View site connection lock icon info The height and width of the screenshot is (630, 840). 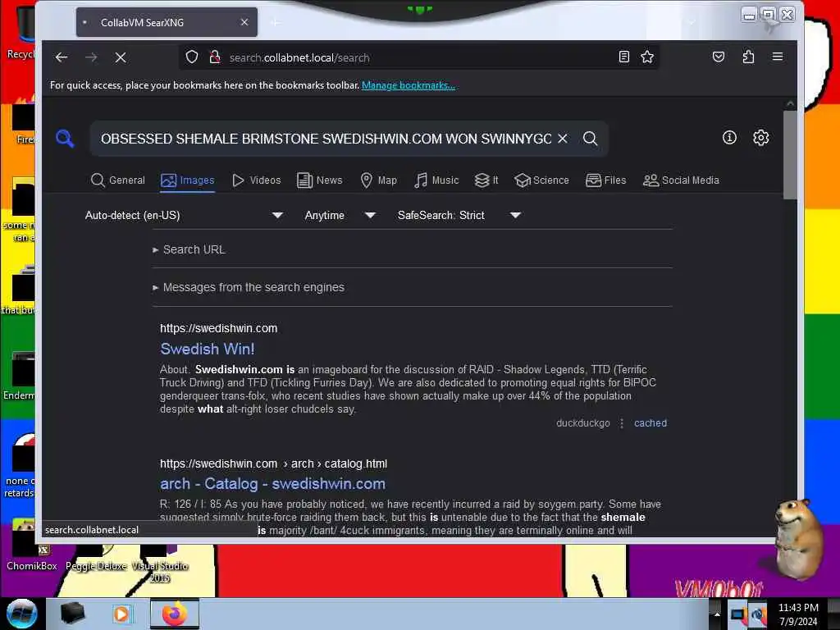(215, 57)
